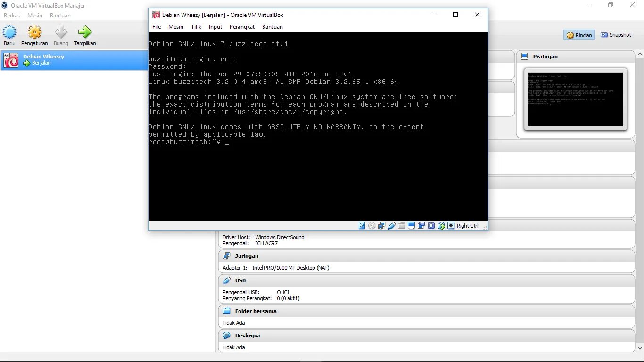Click the Folder bersama section folder icon
Screen dimensions: 644x362
click(x=227, y=311)
